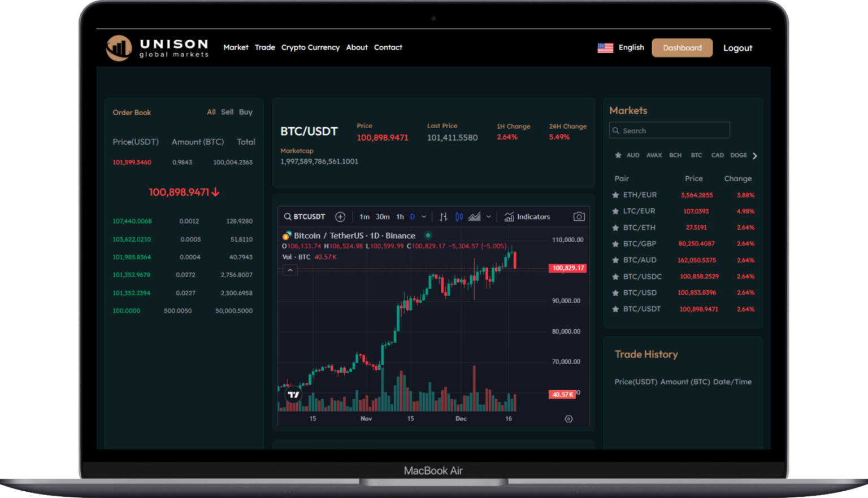Expand the chart style dropdown arrow
The image size is (868, 498).
click(x=489, y=217)
